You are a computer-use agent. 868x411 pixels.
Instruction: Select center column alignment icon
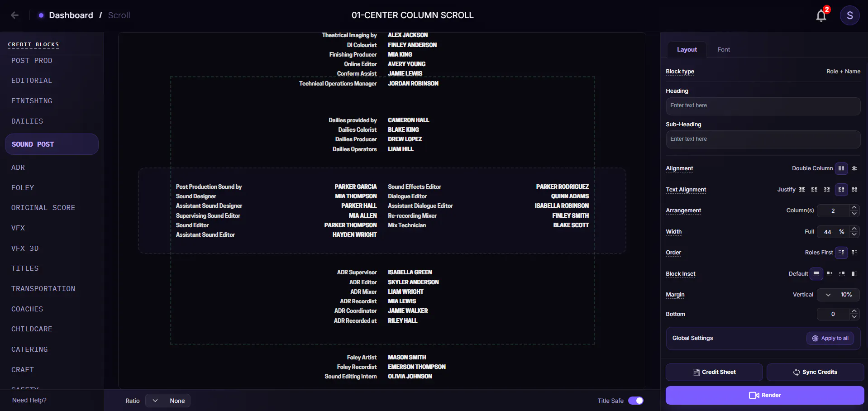click(x=854, y=168)
